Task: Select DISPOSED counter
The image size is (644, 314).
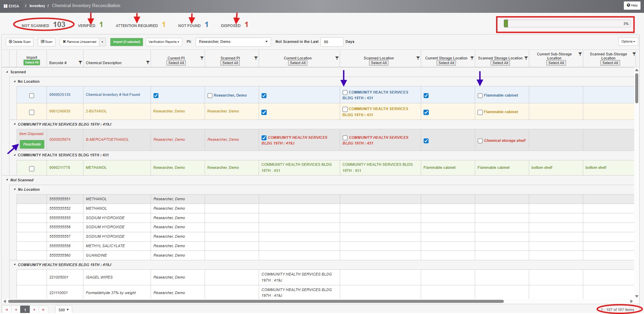Action: [235, 25]
